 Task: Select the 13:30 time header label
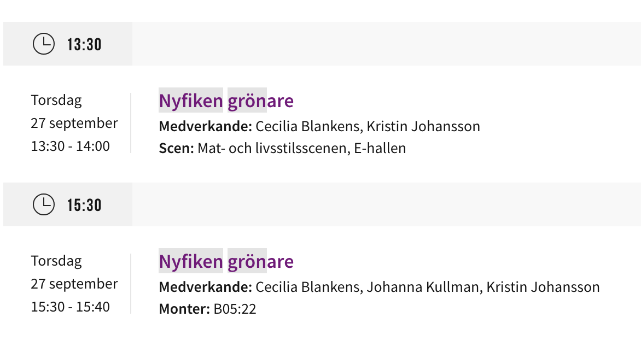(x=84, y=44)
